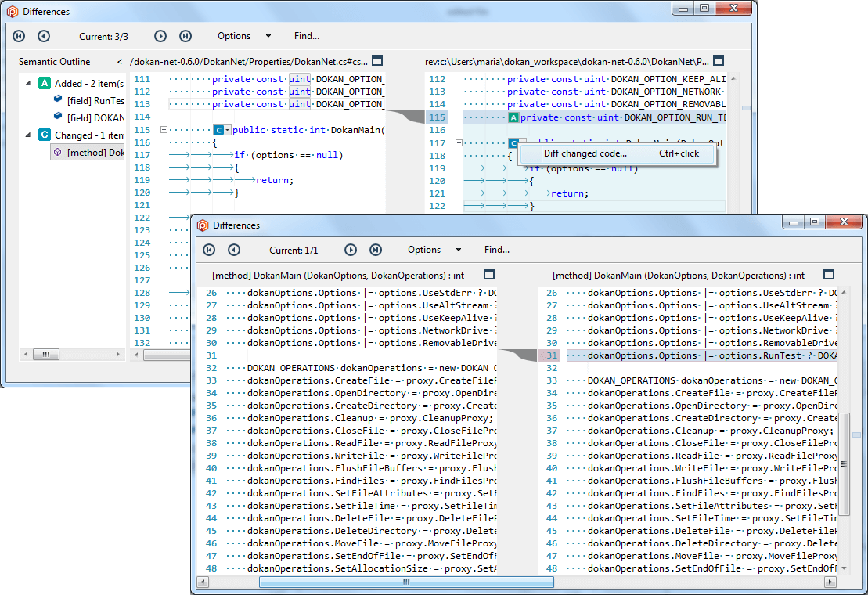Go to first difference in back window
Screen dimensions: 868x595
[19, 36]
